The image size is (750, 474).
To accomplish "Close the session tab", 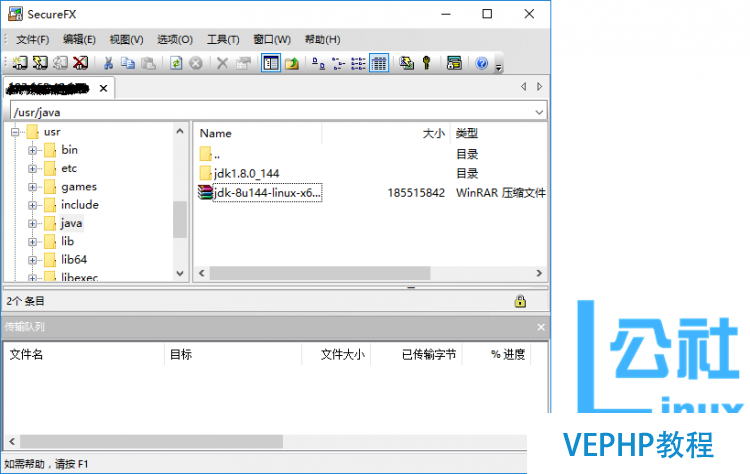I will click(103, 88).
